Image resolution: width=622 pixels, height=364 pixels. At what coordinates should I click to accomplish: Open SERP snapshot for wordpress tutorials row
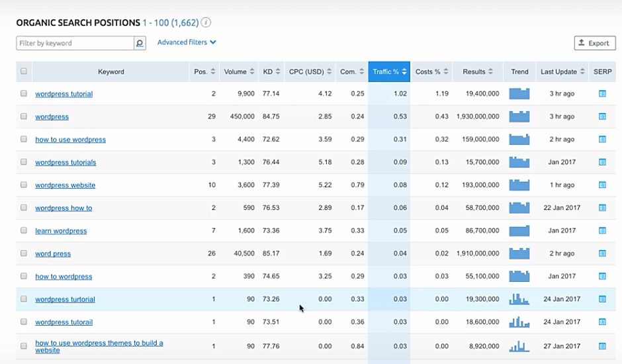pyautogui.click(x=602, y=162)
